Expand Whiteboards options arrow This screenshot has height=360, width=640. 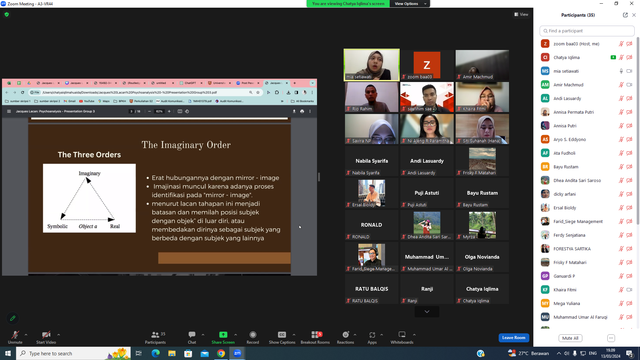(414, 335)
